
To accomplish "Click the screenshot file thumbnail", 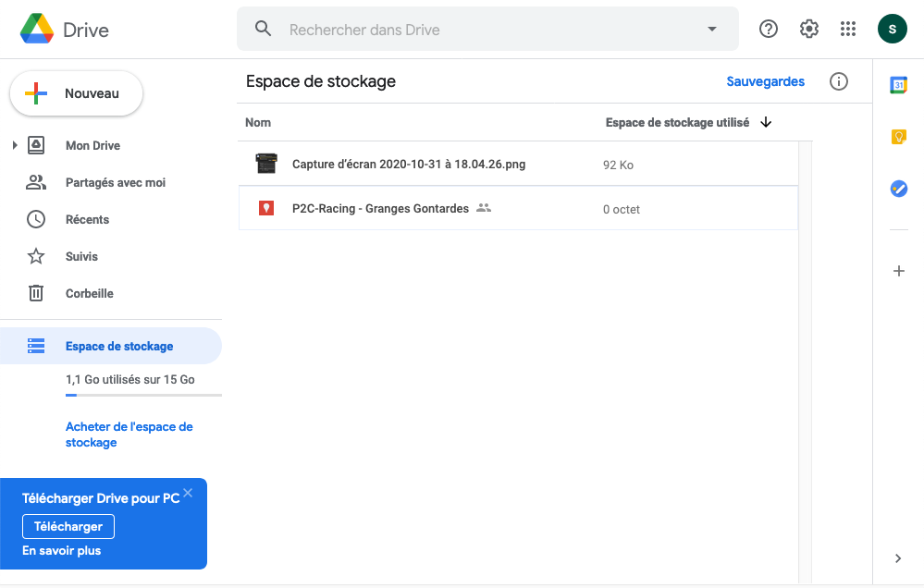I will click(266, 164).
